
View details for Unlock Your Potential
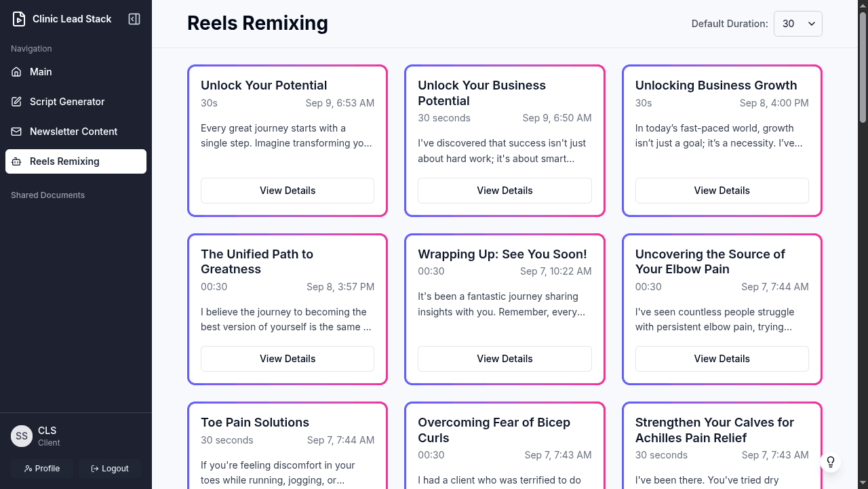[x=288, y=191]
